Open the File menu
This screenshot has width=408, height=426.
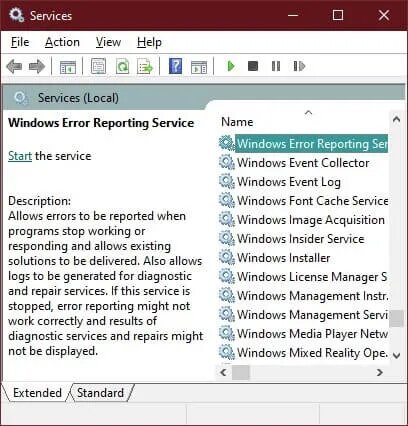(20, 42)
